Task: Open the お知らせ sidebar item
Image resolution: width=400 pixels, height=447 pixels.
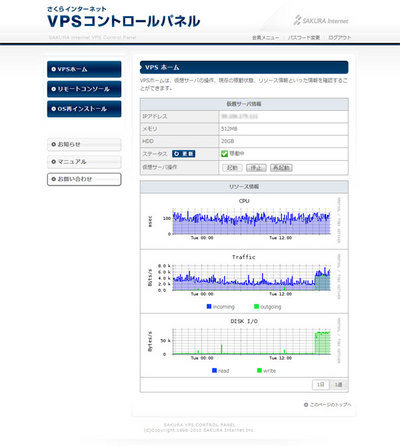Action: coord(84,144)
